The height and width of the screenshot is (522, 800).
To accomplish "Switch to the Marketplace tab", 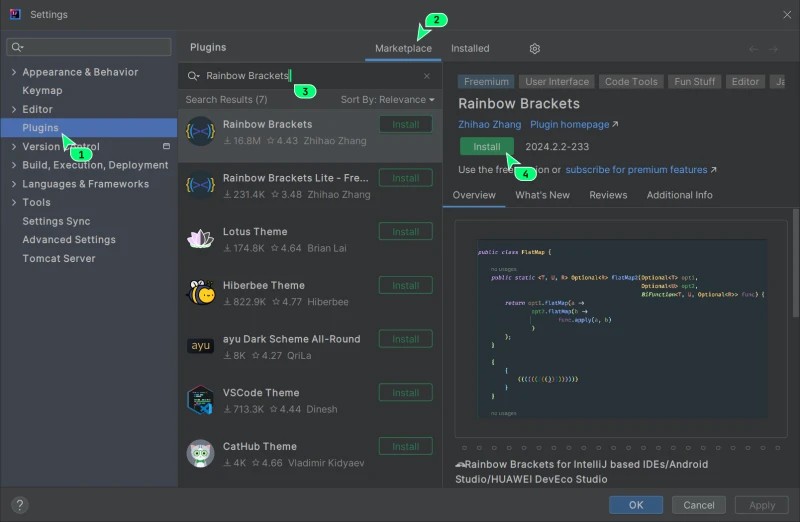I will coord(403,48).
